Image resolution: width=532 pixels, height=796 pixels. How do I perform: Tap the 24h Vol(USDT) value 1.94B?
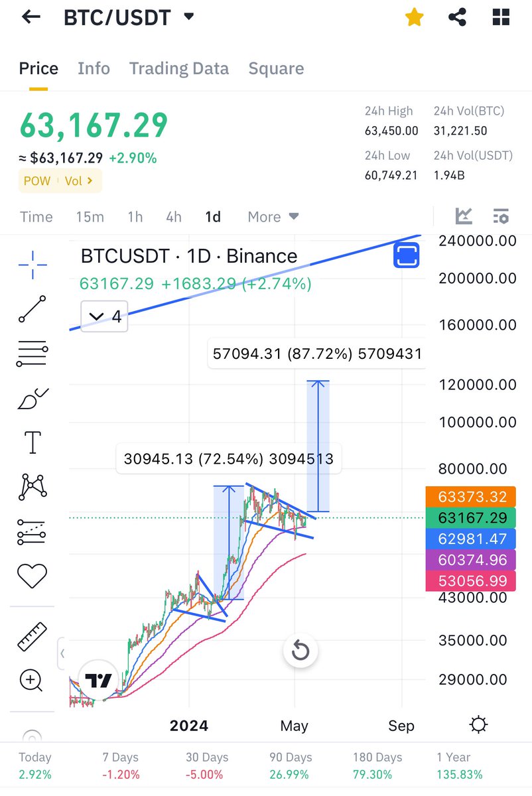click(450, 175)
